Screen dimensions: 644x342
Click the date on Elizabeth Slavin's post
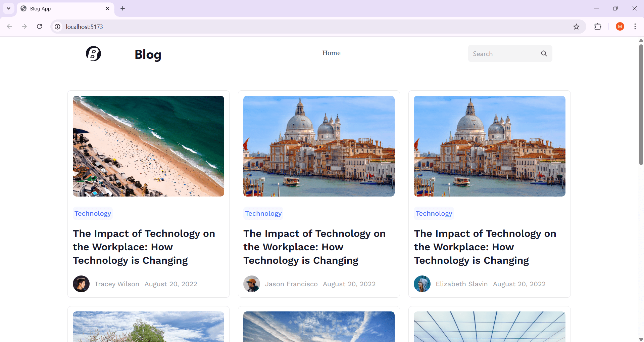[519, 284]
